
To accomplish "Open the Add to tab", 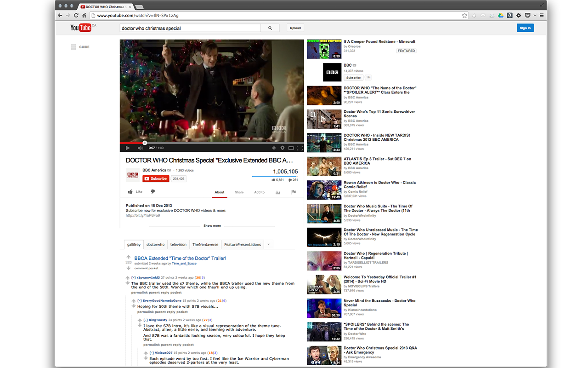I will point(260,192).
